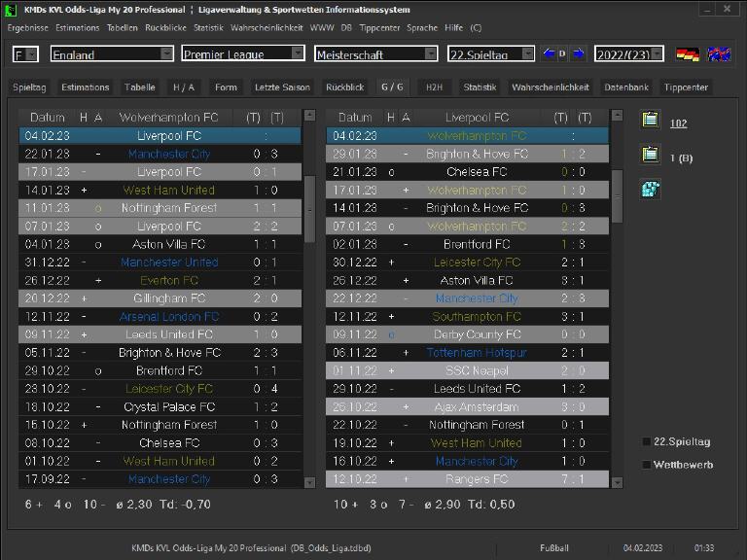The image size is (747, 560).
Task: Open the Rückblicke menu
Action: coord(165,27)
